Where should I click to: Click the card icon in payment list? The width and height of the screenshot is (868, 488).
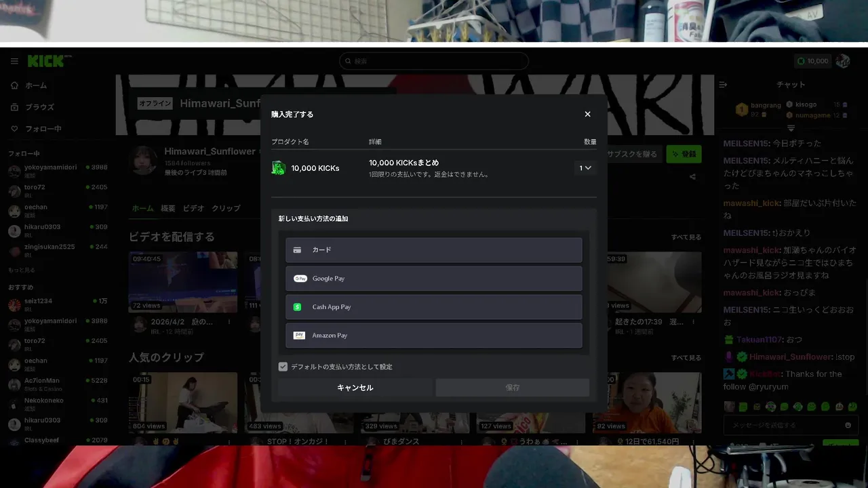pos(297,250)
